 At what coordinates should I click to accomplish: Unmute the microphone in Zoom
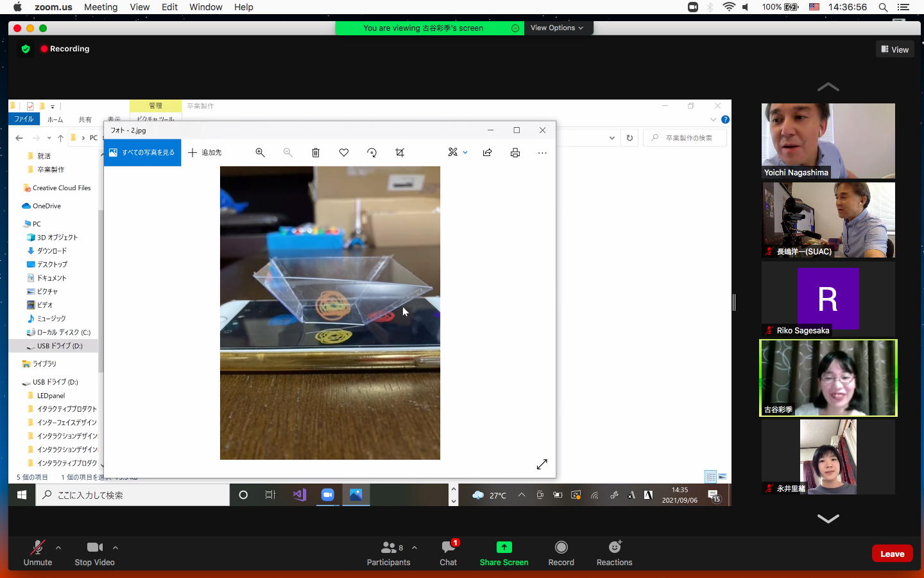pyautogui.click(x=38, y=554)
